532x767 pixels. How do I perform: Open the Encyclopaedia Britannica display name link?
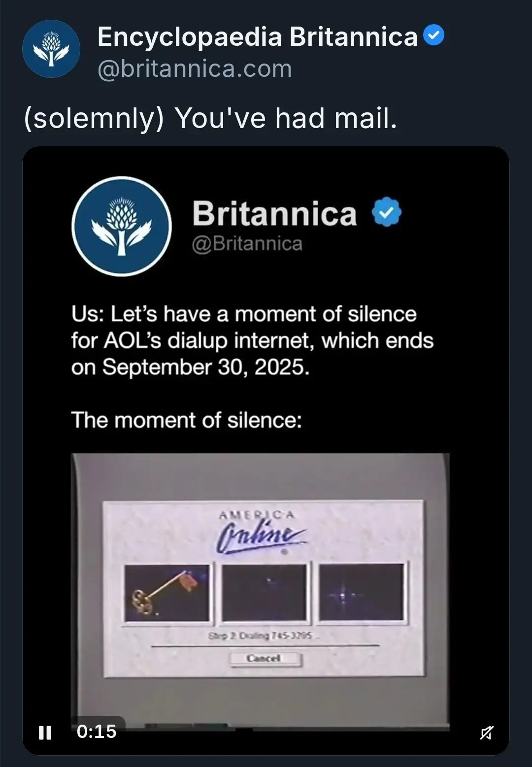(257, 37)
